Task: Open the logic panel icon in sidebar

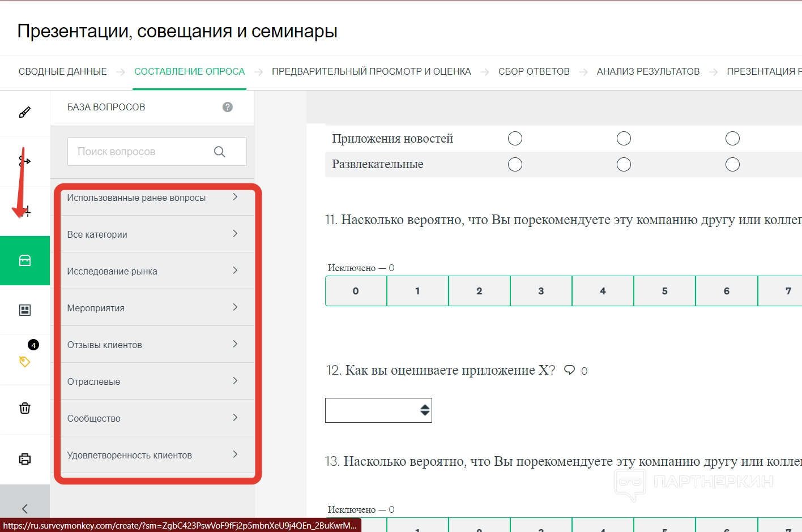Action: coord(25,161)
